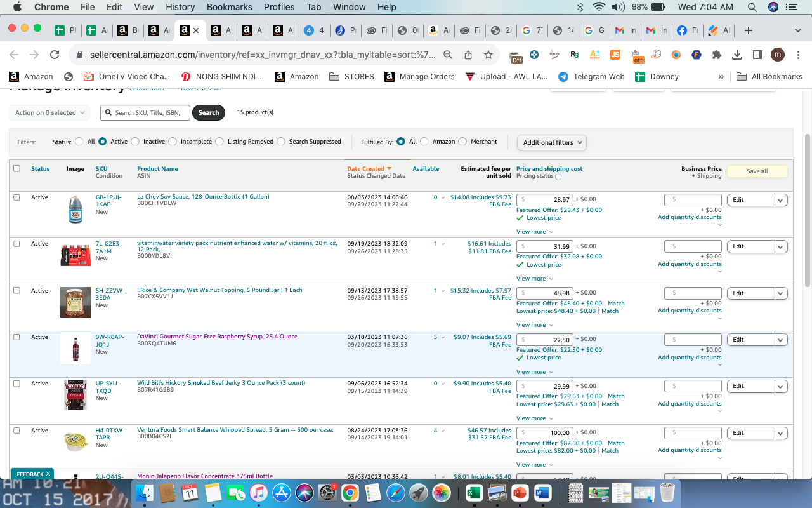
Task: Expand available quantity for vitaminwater row
Action: (443, 244)
